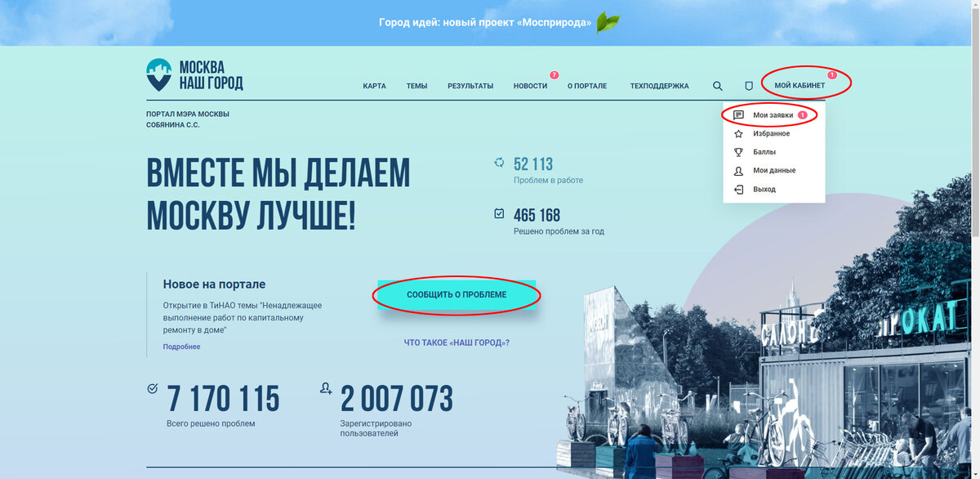The width and height of the screenshot is (980, 479).
Task: Open the search magnifier icon
Action: click(x=718, y=86)
